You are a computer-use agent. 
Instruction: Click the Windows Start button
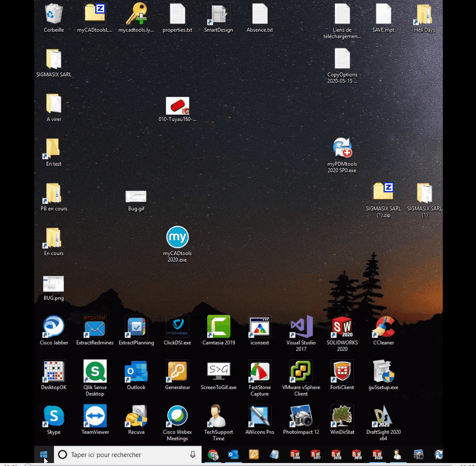click(44, 455)
